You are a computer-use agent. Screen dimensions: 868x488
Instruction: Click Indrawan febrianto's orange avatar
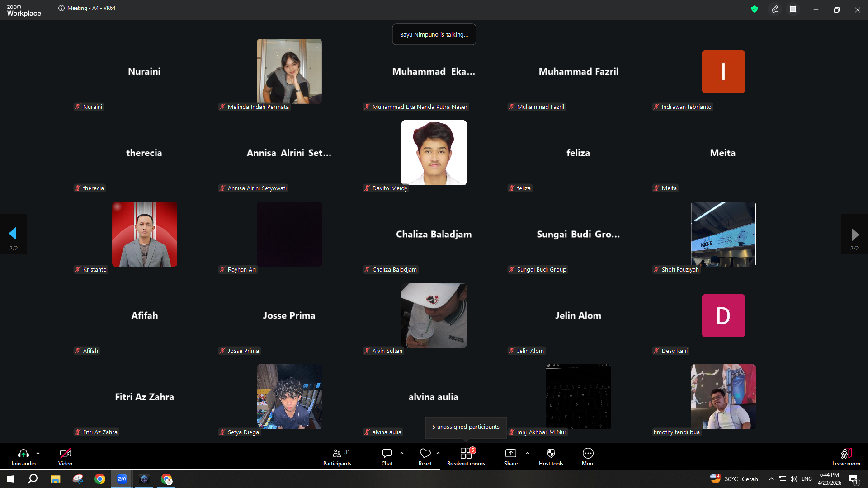(x=723, y=71)
